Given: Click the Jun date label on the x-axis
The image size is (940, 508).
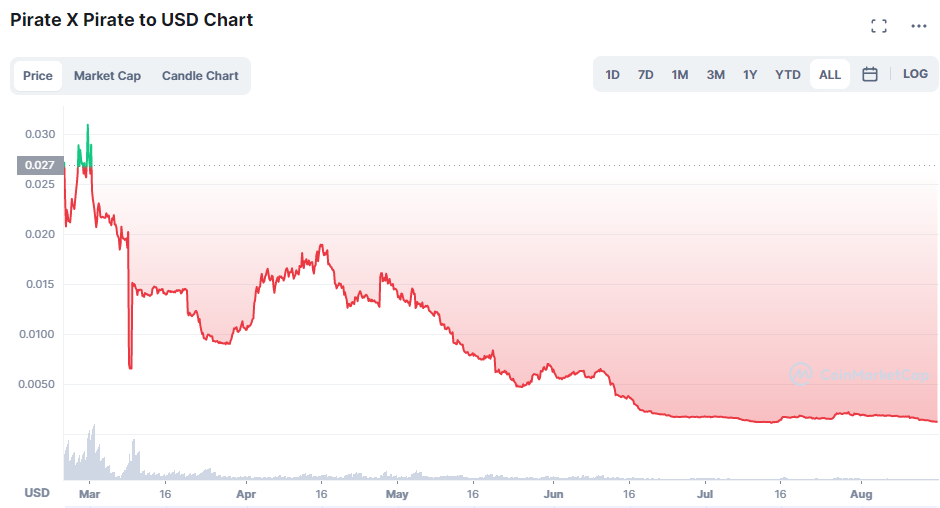Looking at the screenshot, I should tap(553, 494).
